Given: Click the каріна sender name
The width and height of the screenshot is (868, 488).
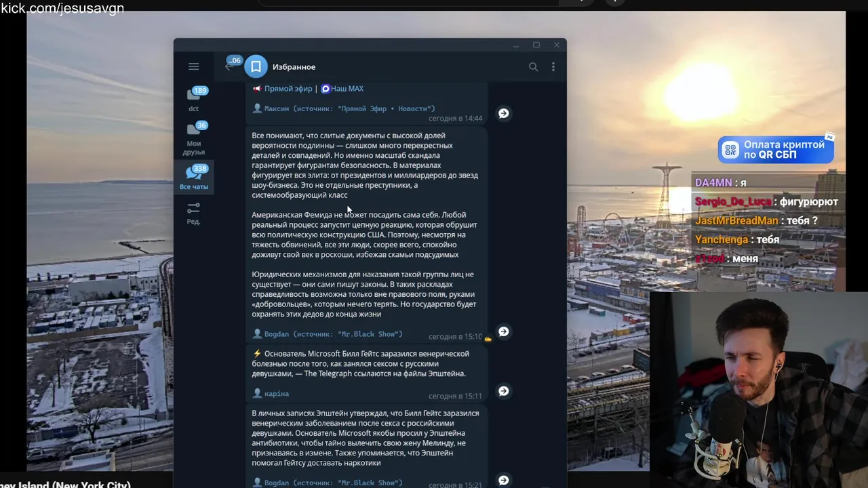Looking at the screenshot, I should 276,394.
